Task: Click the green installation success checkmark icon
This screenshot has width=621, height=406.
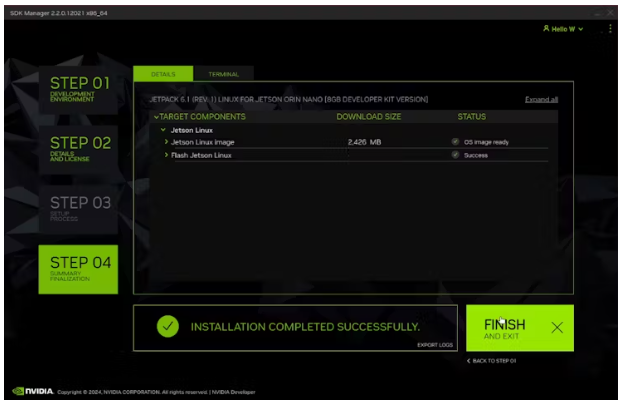Action: 168,327
